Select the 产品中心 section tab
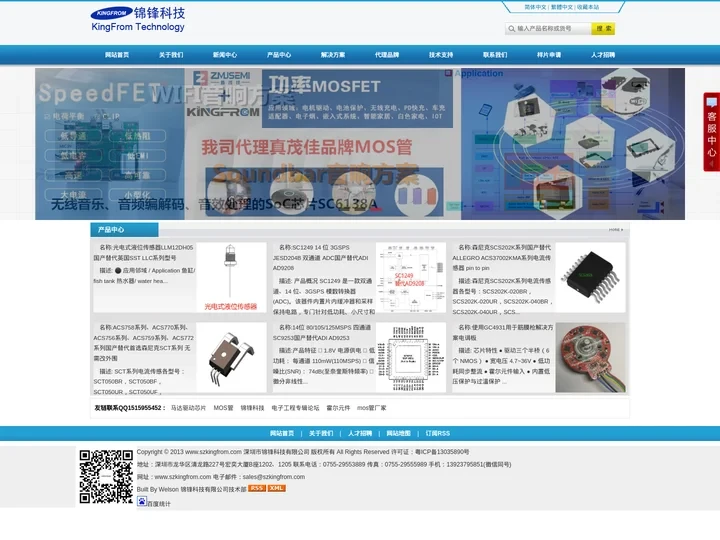The width and height of the screenshot is (720, 540). coord(124,230)
